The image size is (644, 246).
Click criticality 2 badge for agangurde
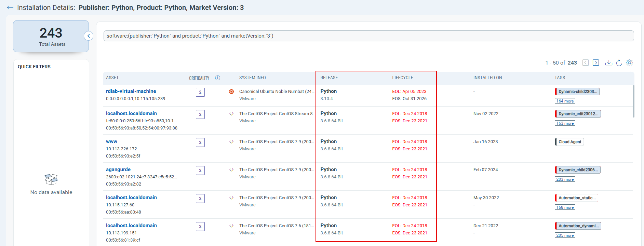point(200,170)
